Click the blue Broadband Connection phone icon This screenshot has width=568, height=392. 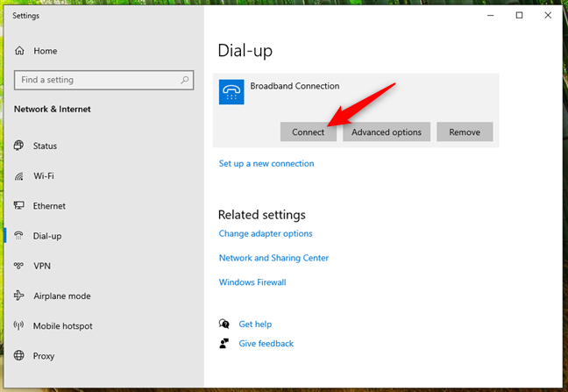pos(231,92)
